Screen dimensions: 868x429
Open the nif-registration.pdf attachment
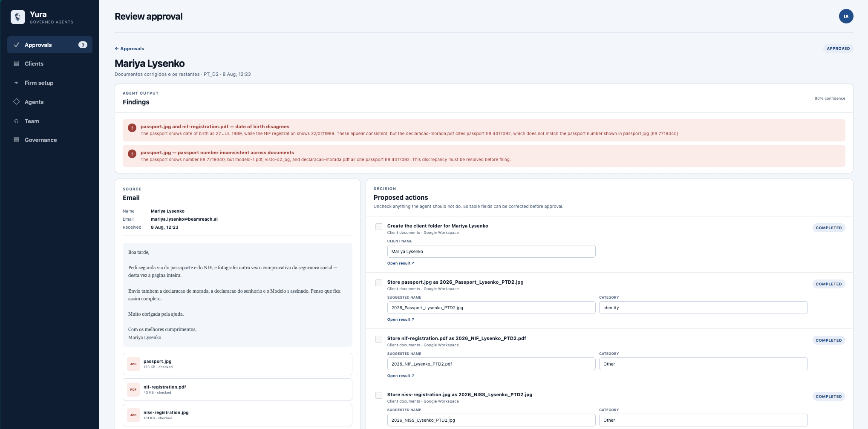(x=237, y=389)
